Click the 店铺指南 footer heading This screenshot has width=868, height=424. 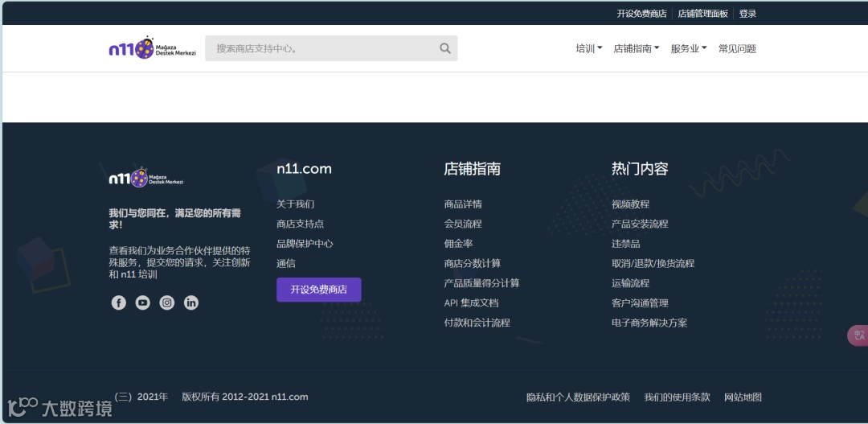point(473,169)
